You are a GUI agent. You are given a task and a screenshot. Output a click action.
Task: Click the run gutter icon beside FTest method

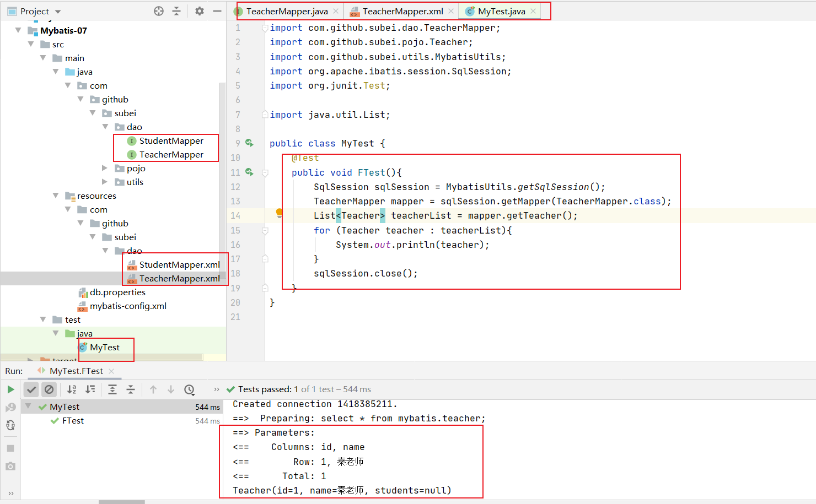coord(249,172)
